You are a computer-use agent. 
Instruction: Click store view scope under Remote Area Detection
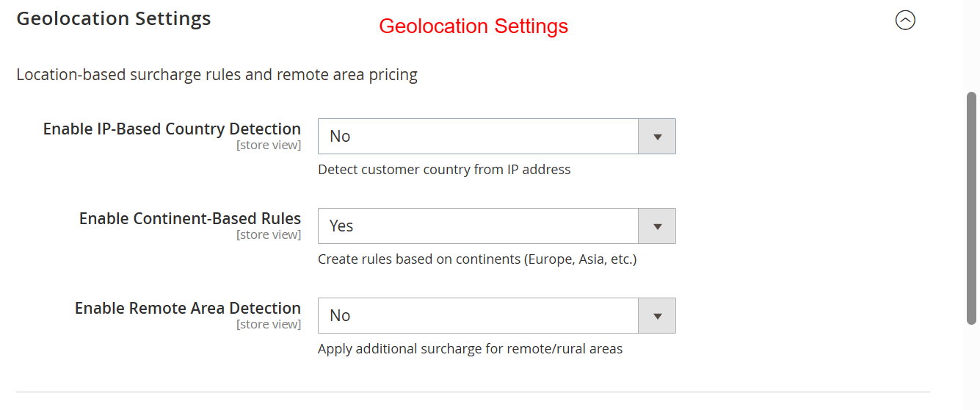[269, 325]
